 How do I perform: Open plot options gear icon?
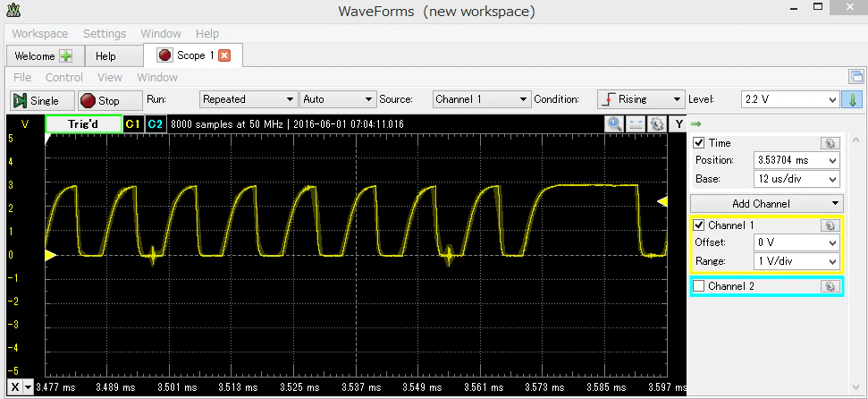click(656, 123)
